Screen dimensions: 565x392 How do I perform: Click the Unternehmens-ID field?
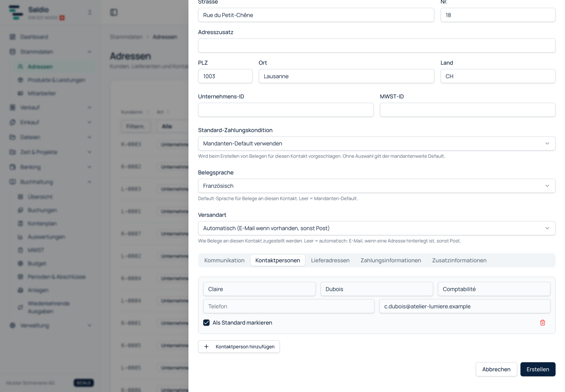tap(286, 110)
